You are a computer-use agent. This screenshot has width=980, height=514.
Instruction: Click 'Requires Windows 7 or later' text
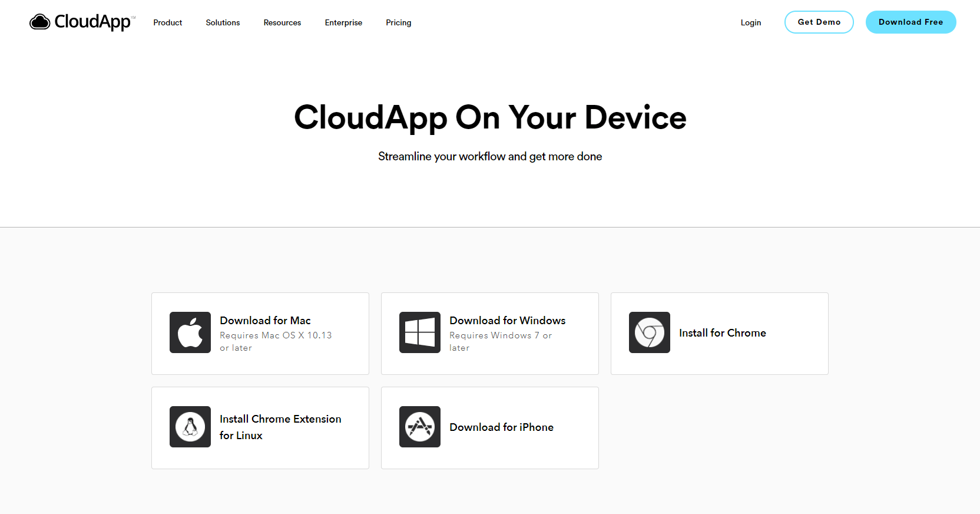coord(501,341)
